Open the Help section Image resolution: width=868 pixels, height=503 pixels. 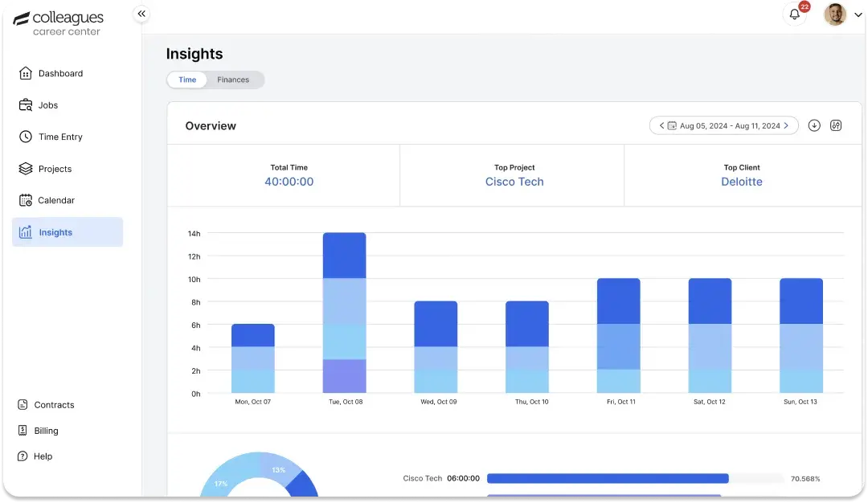click(x=43, y=456)
